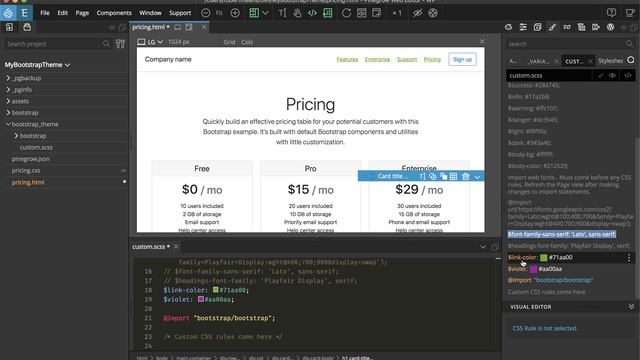Open the Page menu
This screenshot has height=360, width=640.
(82, 13)
